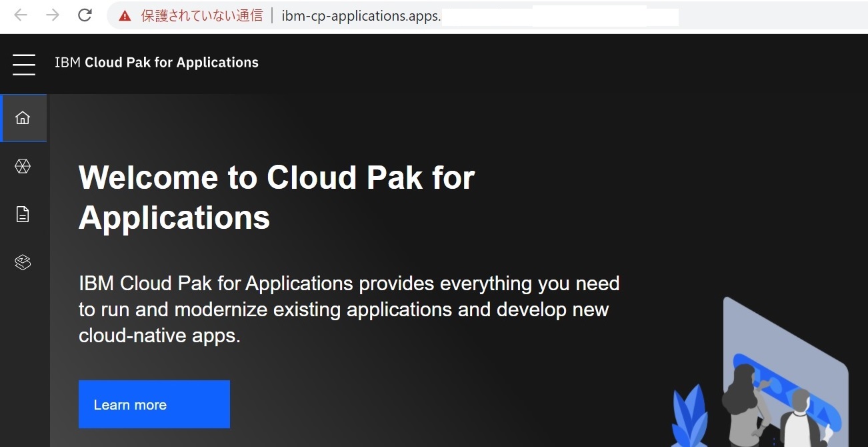
Task: Click the Learn more button
Action: (154, 404)
